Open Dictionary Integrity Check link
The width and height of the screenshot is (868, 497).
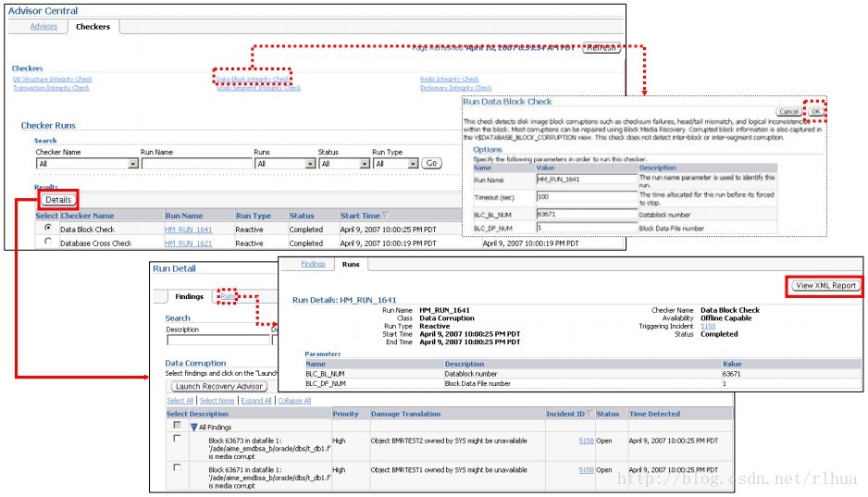point(455,87)
